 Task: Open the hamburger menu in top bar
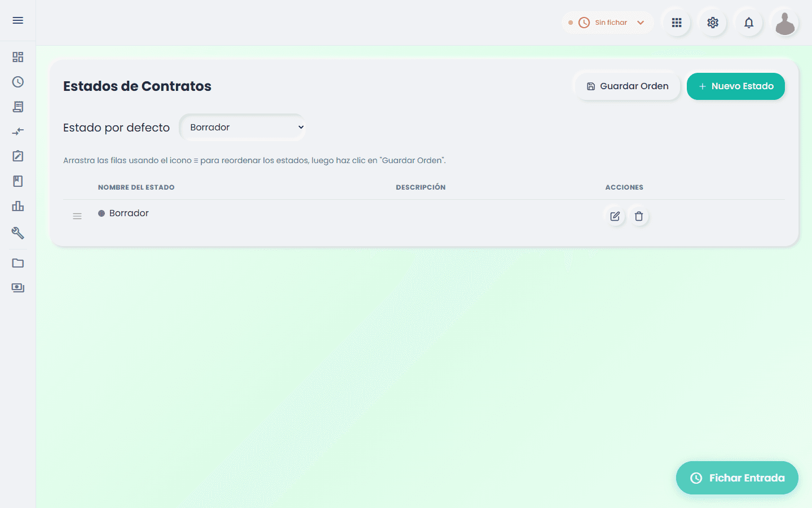(18, 20)
